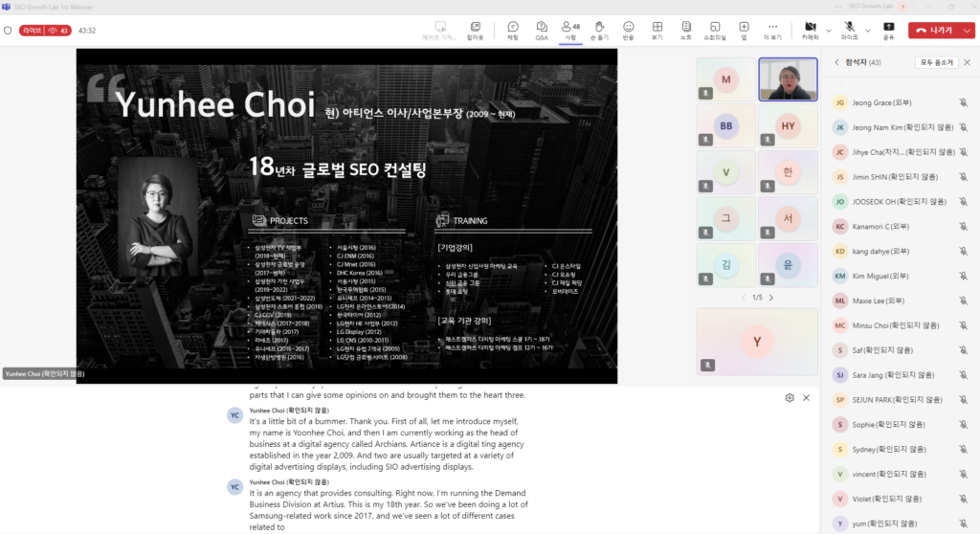Expand the Leave (나가기) dropdown arrow

(967, 30)
